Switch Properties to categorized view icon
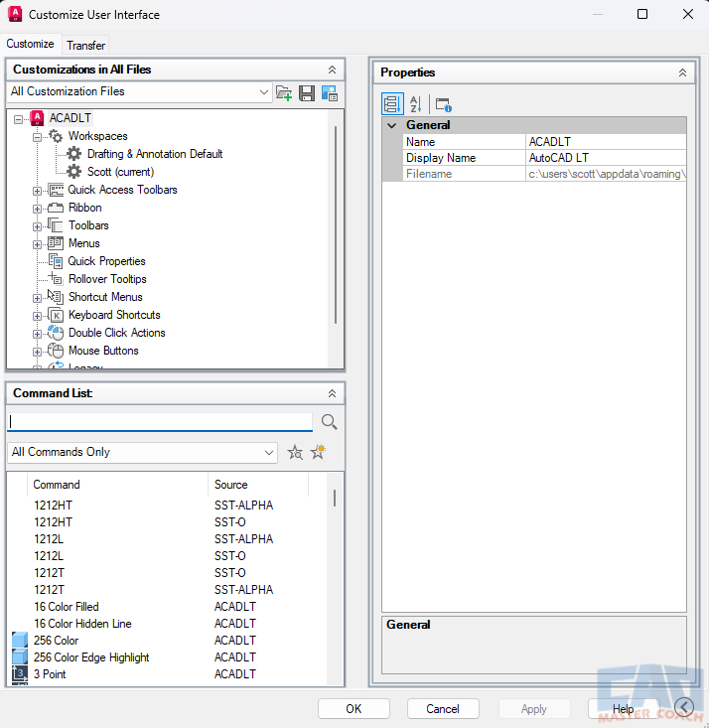Screen dimensions: 709x728 coord(393,104)
